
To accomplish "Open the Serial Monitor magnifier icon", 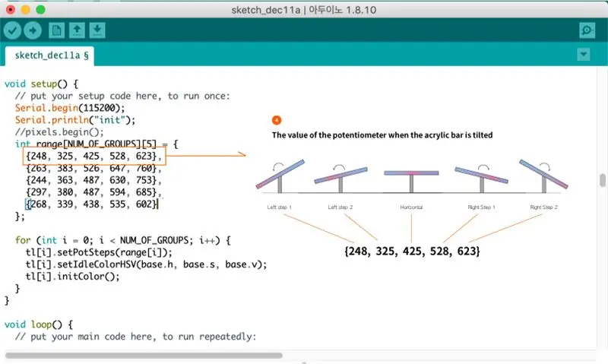I will pos(587,30).
